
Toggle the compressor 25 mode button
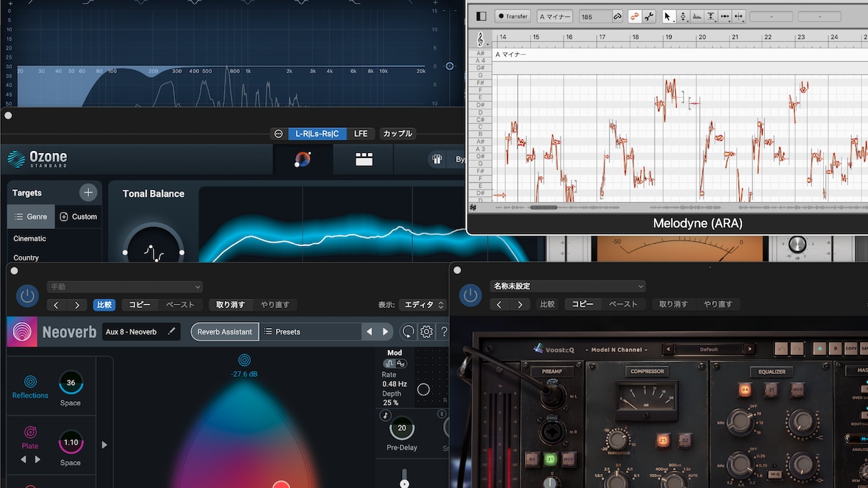pos(662,440)
